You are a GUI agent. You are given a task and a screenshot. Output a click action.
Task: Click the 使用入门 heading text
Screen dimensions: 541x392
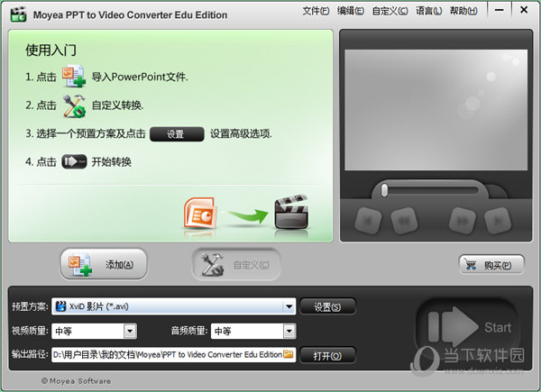50,50
